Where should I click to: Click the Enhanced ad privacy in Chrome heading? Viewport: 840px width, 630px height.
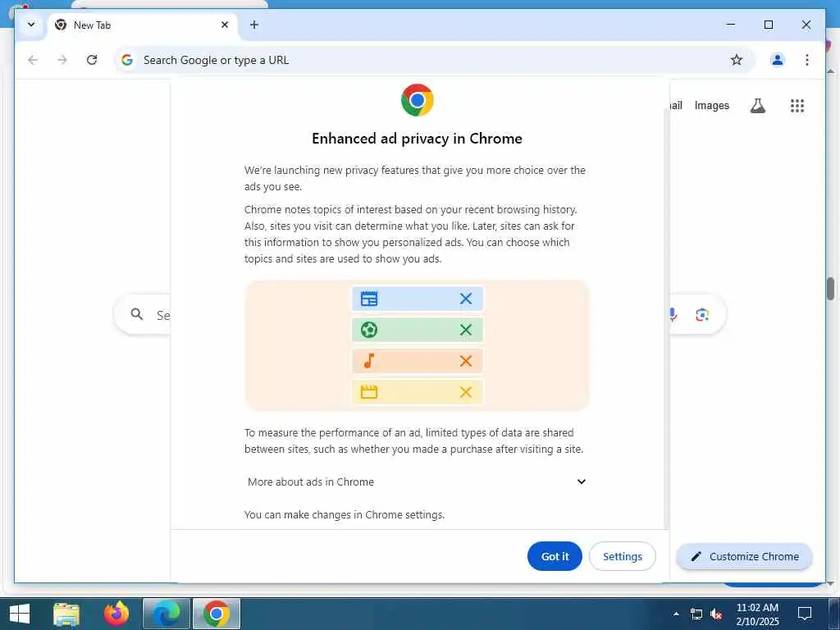pos(417,138)
